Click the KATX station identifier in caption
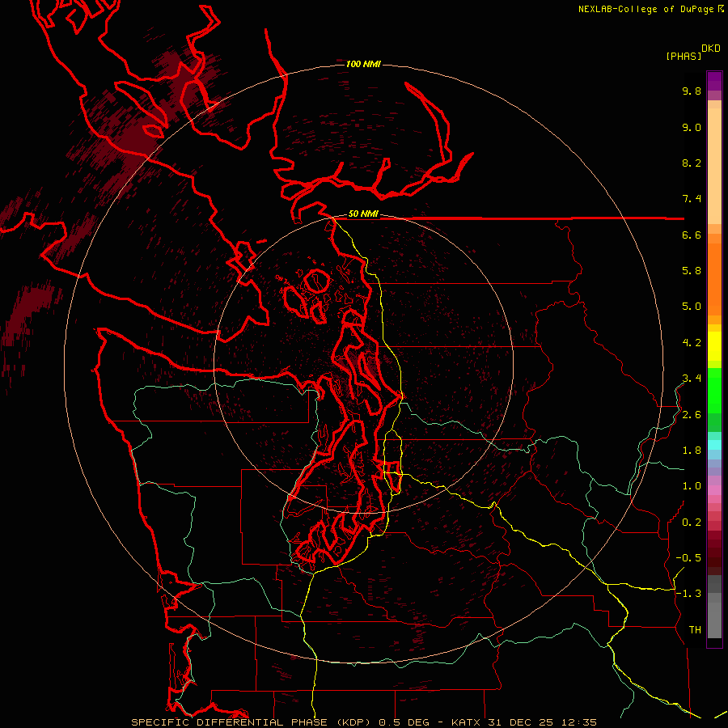 pos(467,722)
